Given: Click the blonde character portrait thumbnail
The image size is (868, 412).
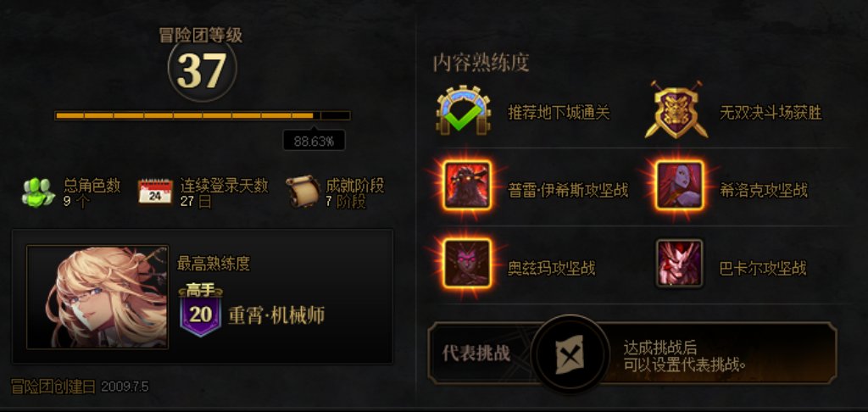Looking at the screenshot, I should pos(97,298).
